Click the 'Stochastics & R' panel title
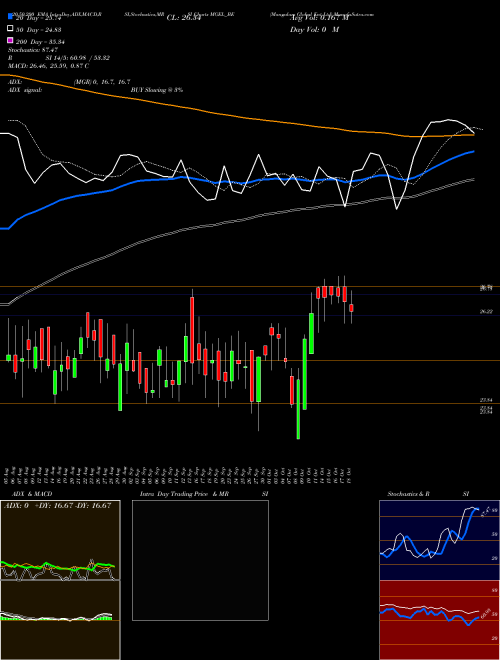Image resolution: width=500 pixels, height=660 pixels. [x=408, y=494]
